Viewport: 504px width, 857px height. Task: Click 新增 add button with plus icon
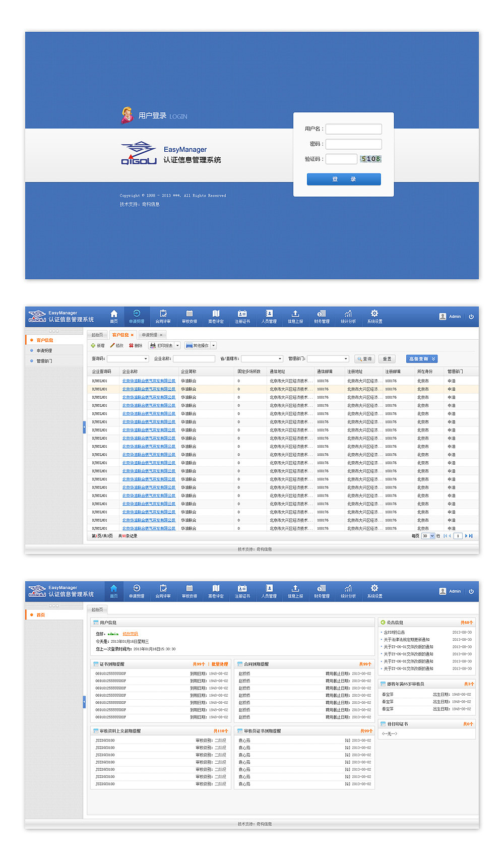pos(98,346)
